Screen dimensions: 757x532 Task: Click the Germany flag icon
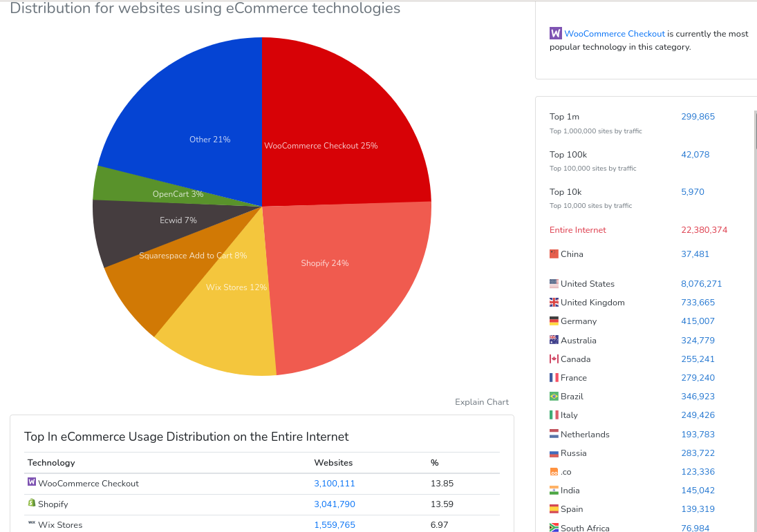[x=554, y=321]
